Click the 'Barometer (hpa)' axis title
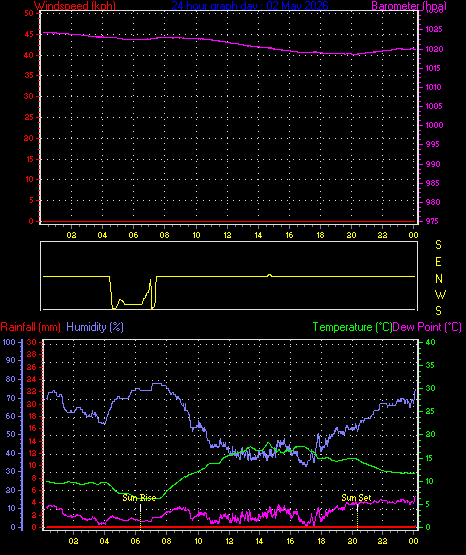The image size is (466, 555). [409, 6]
